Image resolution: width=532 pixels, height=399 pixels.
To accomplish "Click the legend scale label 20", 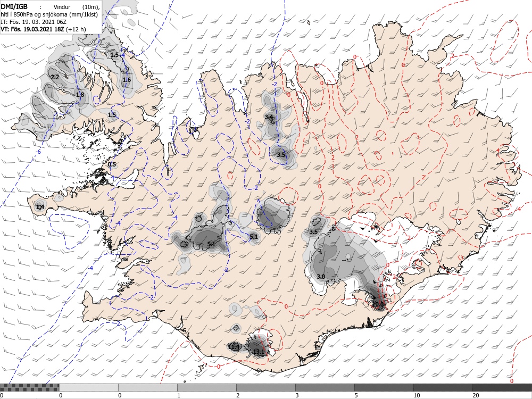I will point(476,395).
